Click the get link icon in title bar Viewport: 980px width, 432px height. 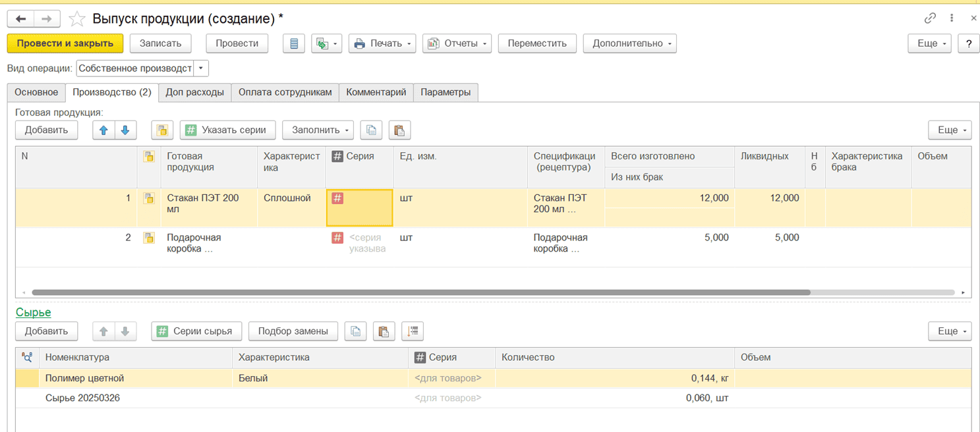930,18
